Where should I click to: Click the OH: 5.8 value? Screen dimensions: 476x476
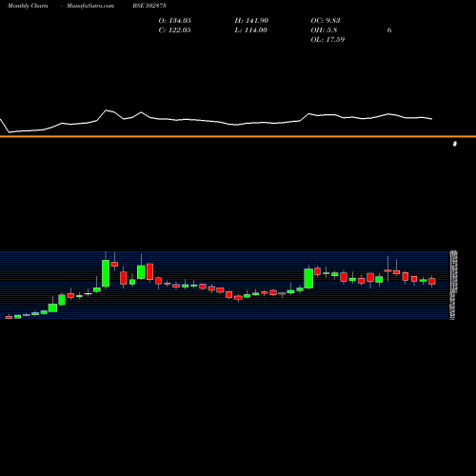click(324, 30)
